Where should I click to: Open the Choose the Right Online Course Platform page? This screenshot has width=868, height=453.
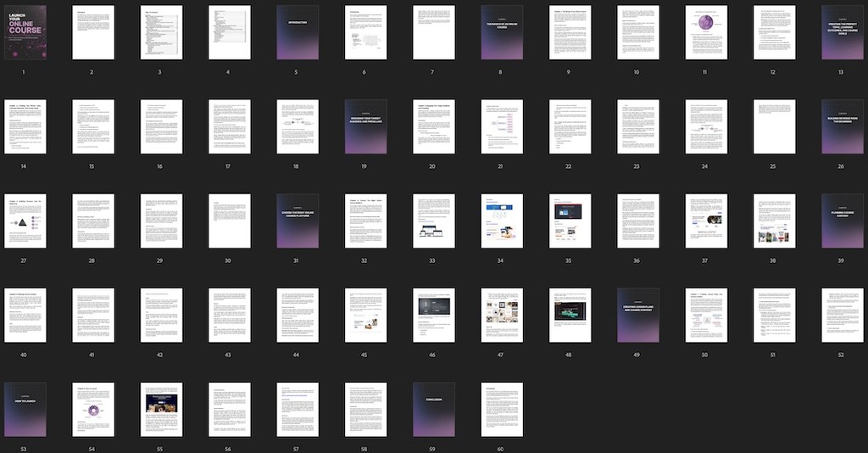point(298,221)
